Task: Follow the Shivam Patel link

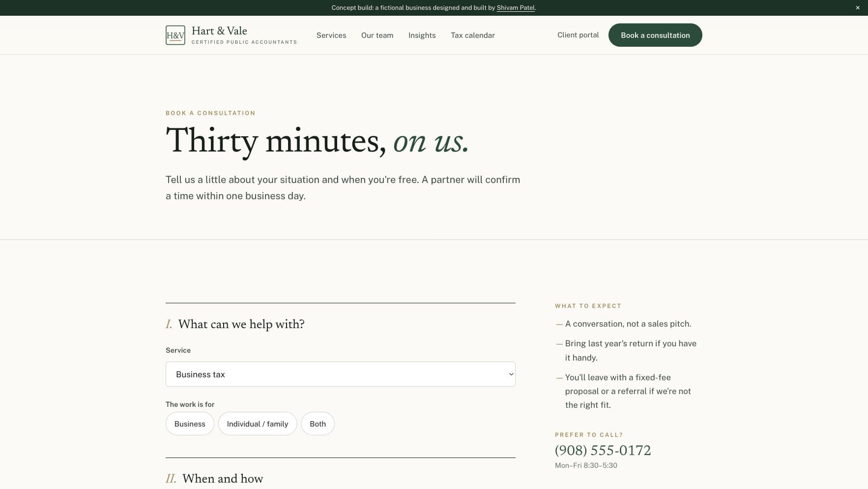Action: pyautogui.click(x=516, y=8)
